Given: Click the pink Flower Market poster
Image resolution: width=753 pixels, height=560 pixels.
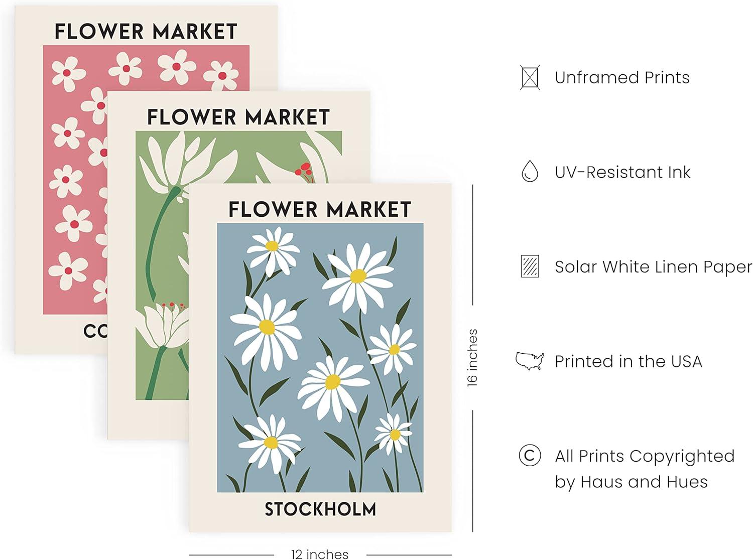Looking at the screenshot, I should [60, 201].
